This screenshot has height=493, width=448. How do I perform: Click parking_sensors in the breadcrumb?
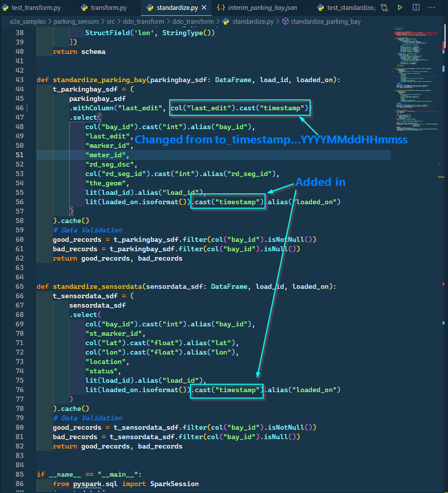coord(76,21)
